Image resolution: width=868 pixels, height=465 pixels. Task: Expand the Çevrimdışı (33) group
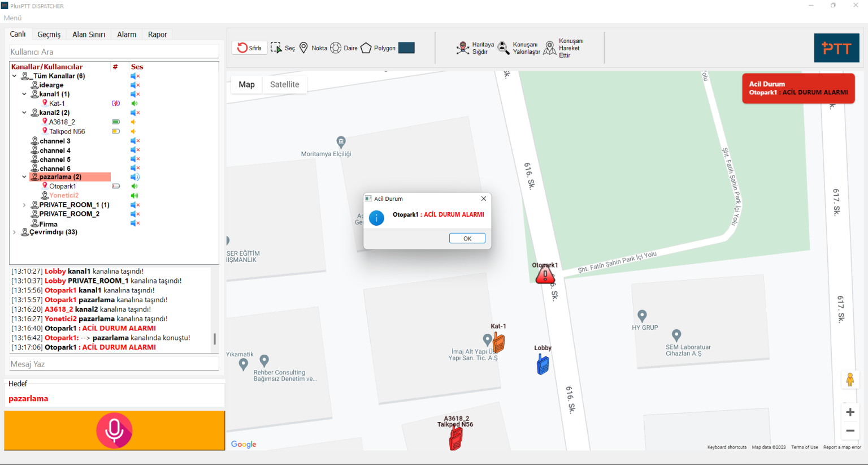[14, 232]
